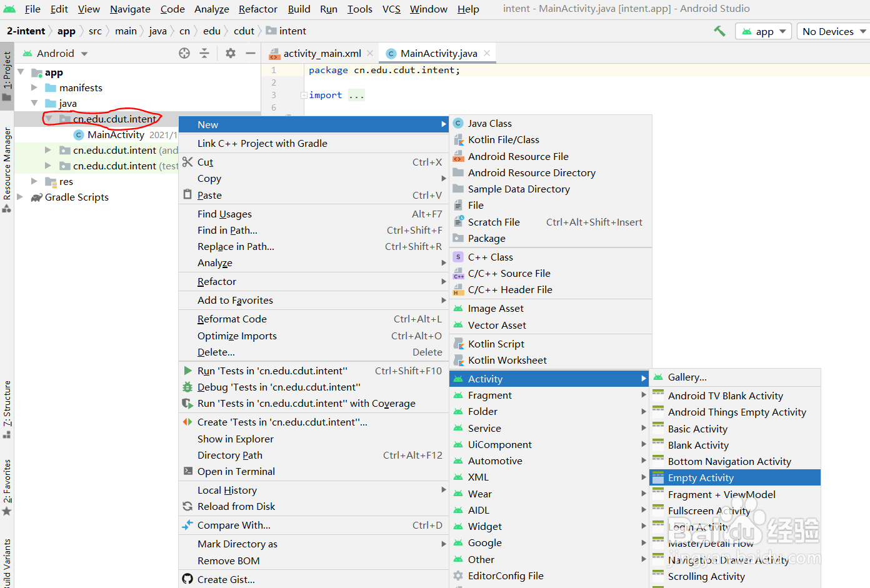The image size is (870, 588).
Task: Open the No Devices dropdown
Action: pyautogui.click(x=834, y=31)
